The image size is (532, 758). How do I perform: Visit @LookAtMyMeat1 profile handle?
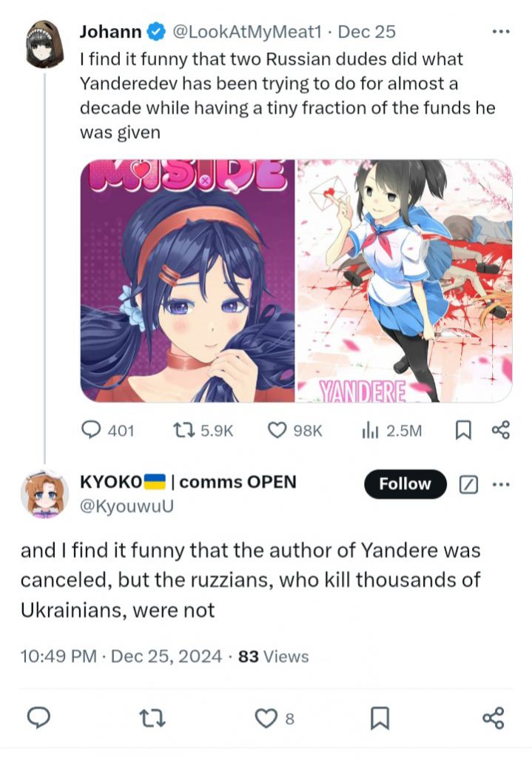[246, 32]
